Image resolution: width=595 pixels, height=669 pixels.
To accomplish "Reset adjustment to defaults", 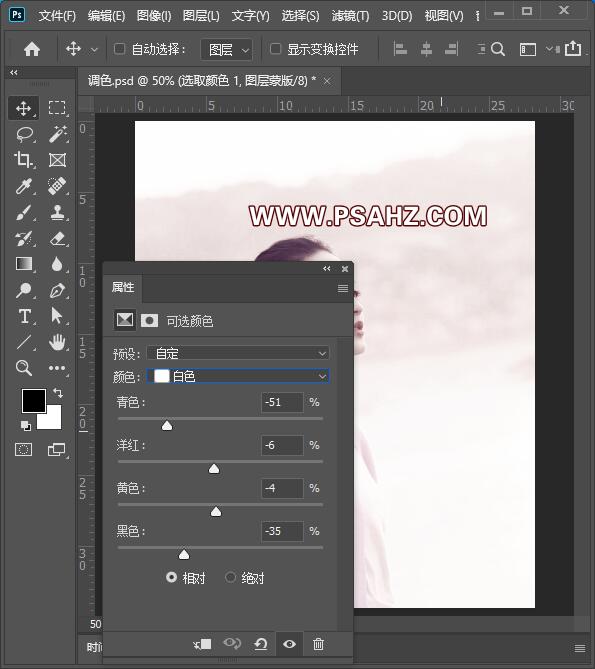I will pyautogui.click(x=261, y=644).
